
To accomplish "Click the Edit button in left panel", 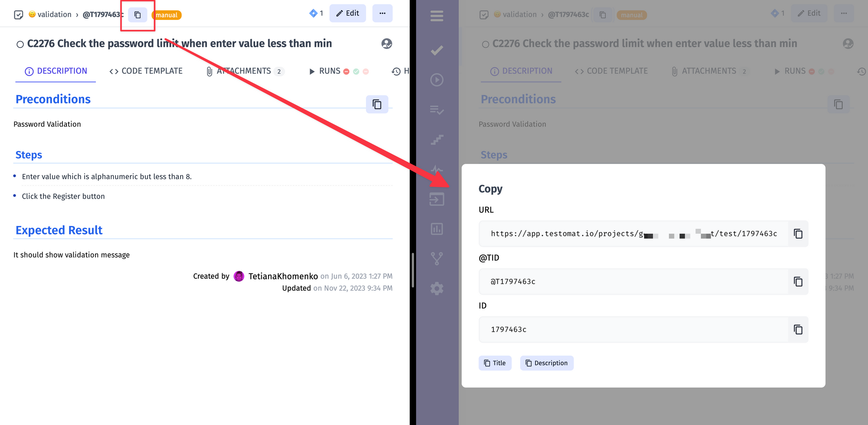I will click(348, 13).
